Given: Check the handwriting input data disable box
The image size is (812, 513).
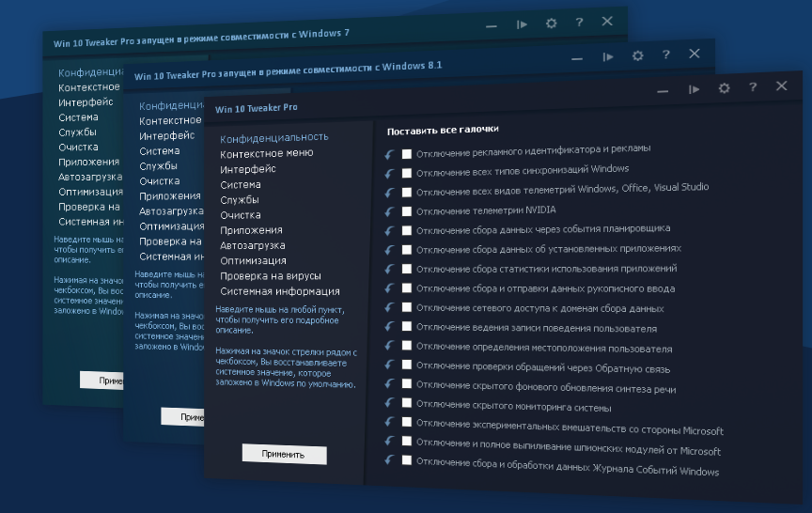Looking at the screenshot, I should (x=407, y=288).
